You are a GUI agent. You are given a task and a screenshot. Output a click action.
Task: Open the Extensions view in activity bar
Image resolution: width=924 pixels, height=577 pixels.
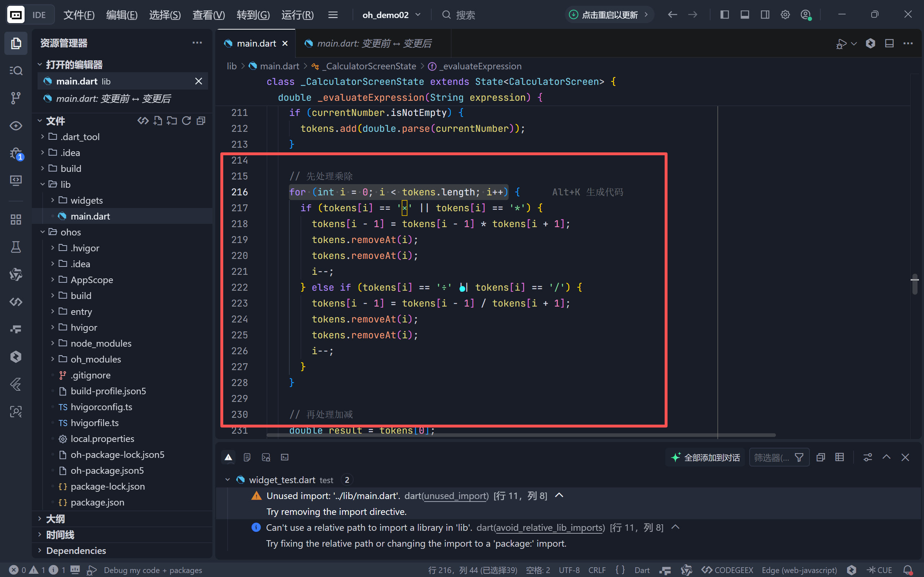[x=16, y=220]
